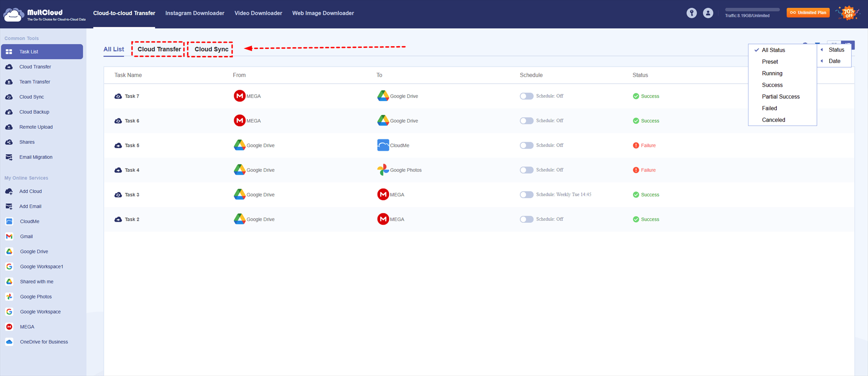This screenshot has width=868, height=376.
Task: Open Remote Upload from the sidebar
Action: 36,127
